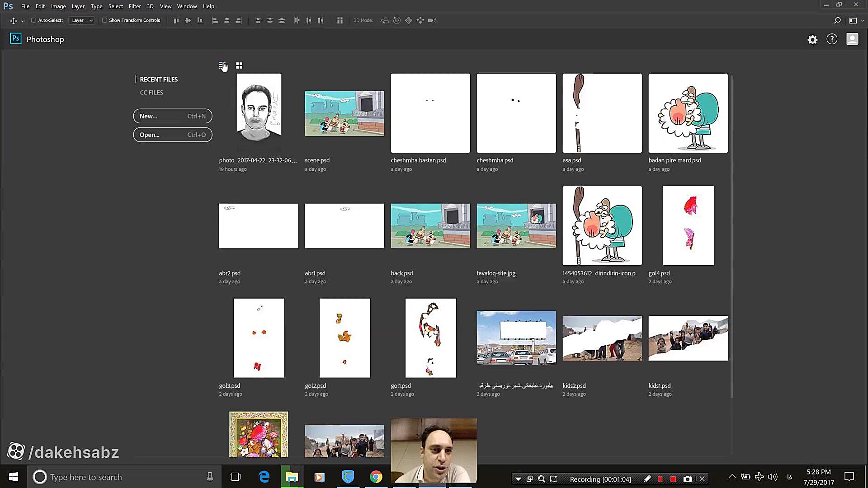Image resolution: width=868 pixels, height=488 pixels.
Task: Select the 3D Zoom camera icon
Action: click(x=432, y=20)
